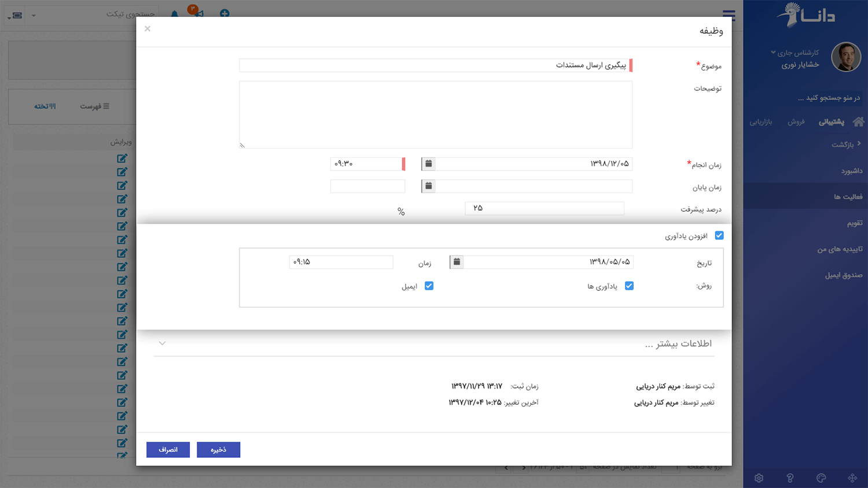This screenshot has height=488, width=868.
Task: Toggle the یادآوری ها method checkbox
Action: point(629,286)
